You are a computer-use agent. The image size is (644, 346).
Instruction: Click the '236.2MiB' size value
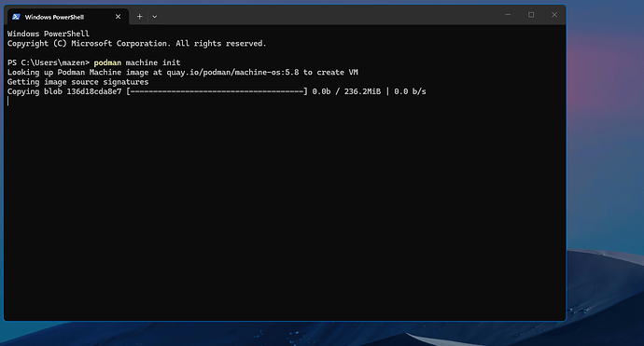coord(362,91)
